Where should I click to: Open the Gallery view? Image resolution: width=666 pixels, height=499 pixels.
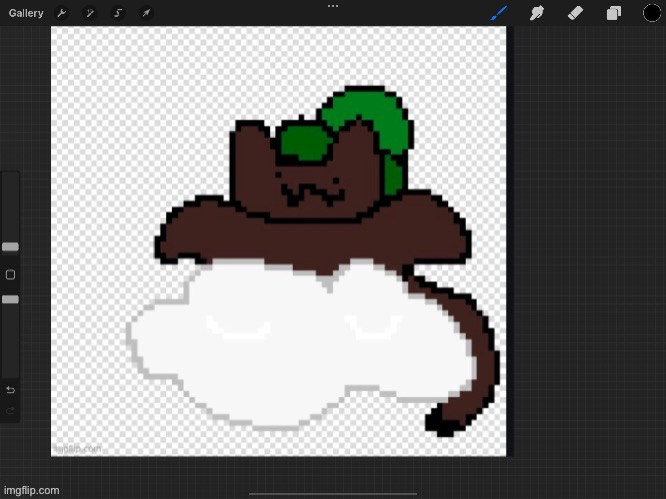tap(26, 13)
